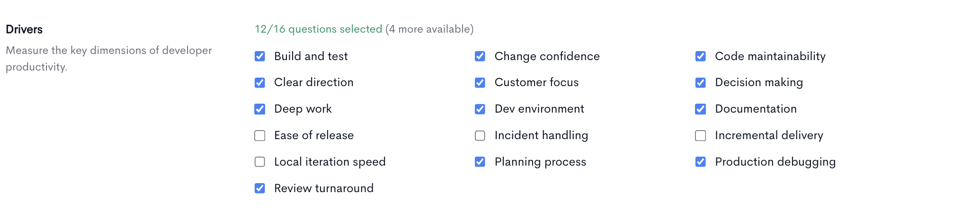The height and width of the screenshot is (212, 980).
Task: Click the Drivers section heading
Action: tap(24, 29)
